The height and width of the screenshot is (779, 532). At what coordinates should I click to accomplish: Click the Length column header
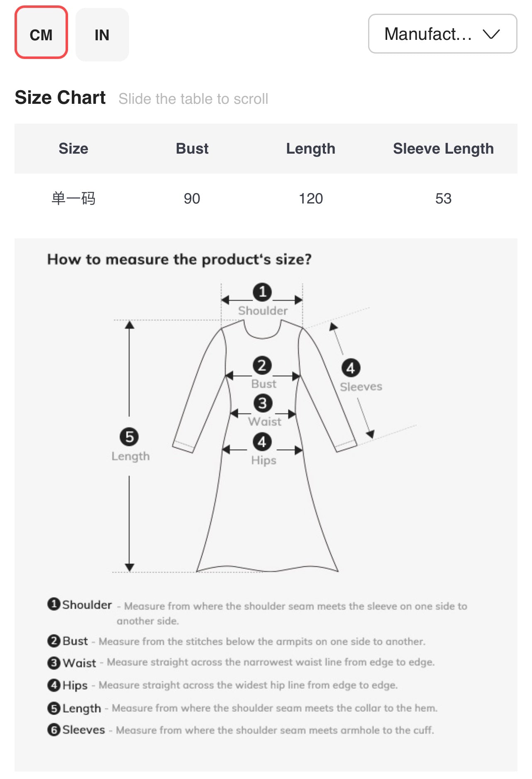[311, 149]
